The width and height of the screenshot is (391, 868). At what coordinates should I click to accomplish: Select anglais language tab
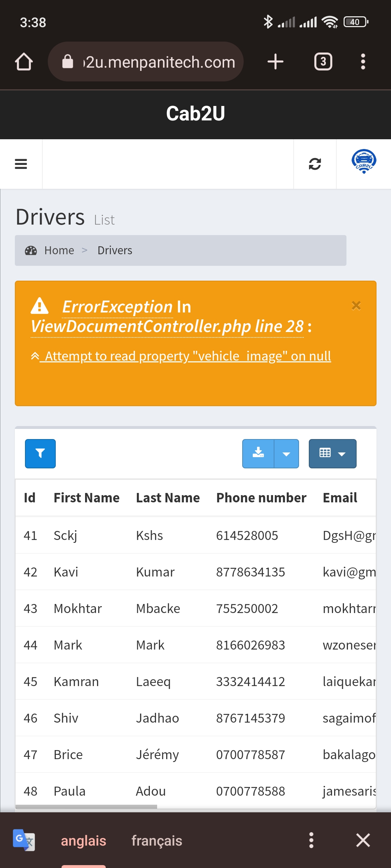tap(83, 841)
